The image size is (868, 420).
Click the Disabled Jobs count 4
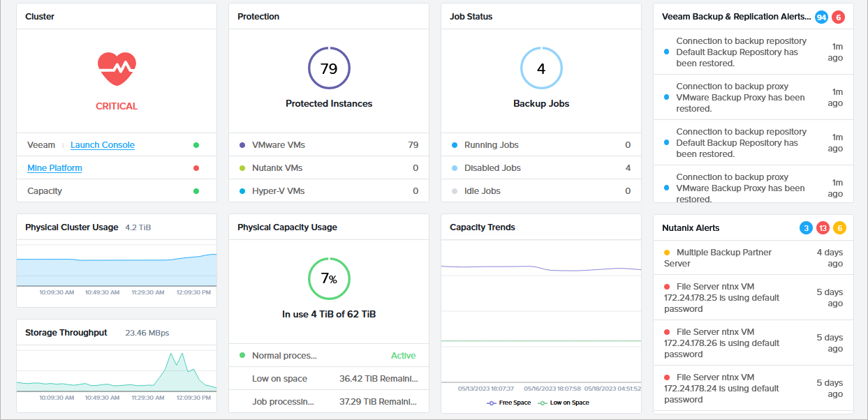point(628,168)
